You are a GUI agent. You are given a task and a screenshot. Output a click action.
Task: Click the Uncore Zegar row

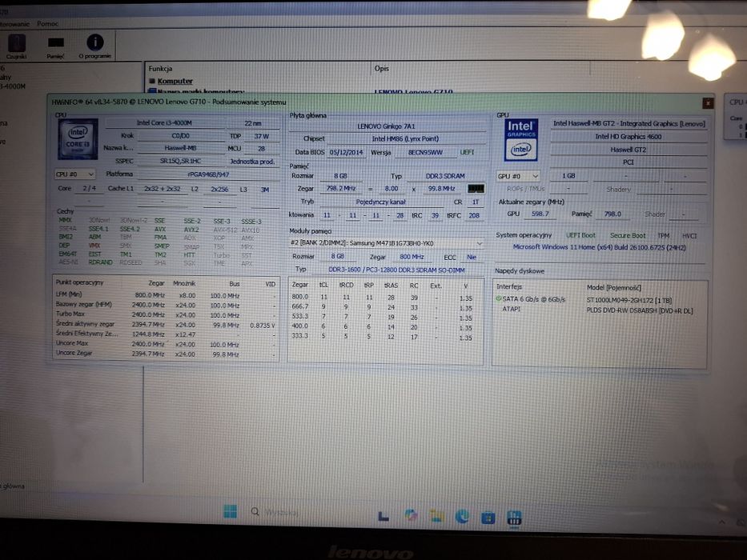pos(165,354)
